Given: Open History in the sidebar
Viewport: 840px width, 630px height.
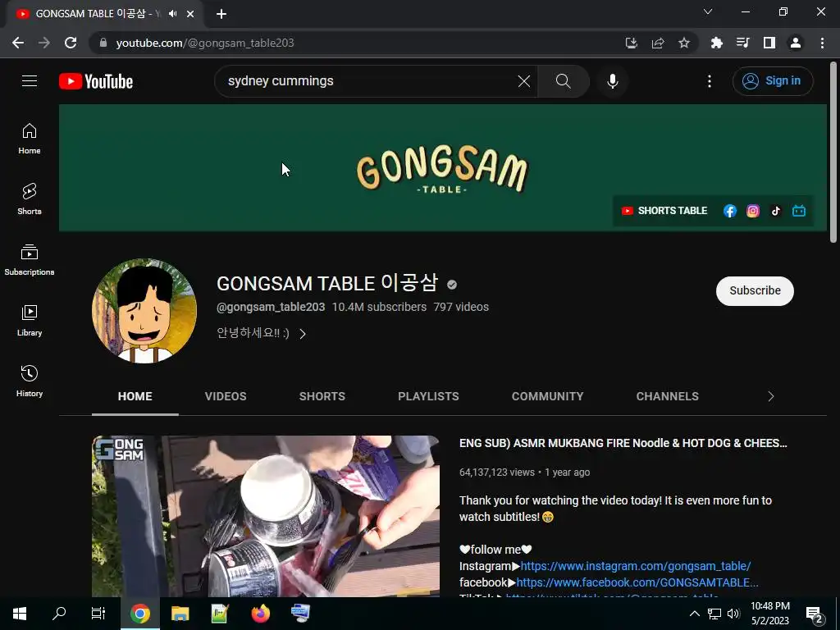Looking at the screenshot, I should pyautogui.click(x=30, y=381).
